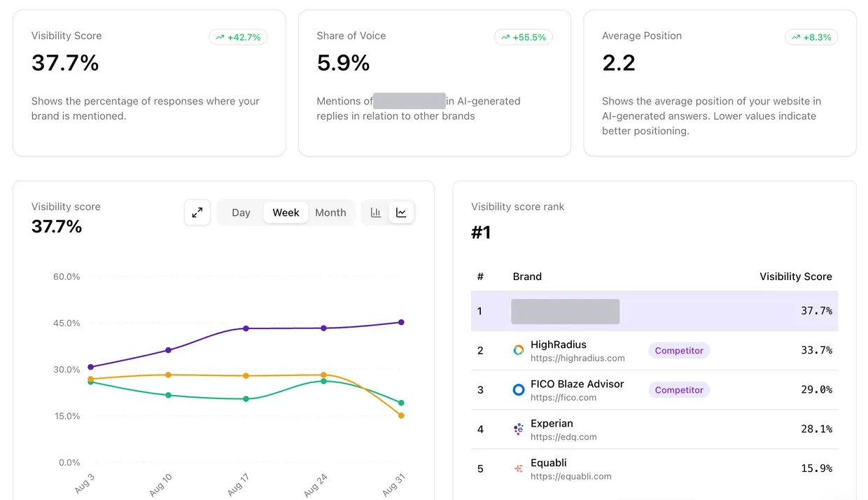Click the 29.0% visibility score value
Viewport: 868px width, 500px height.
(816, 389)
